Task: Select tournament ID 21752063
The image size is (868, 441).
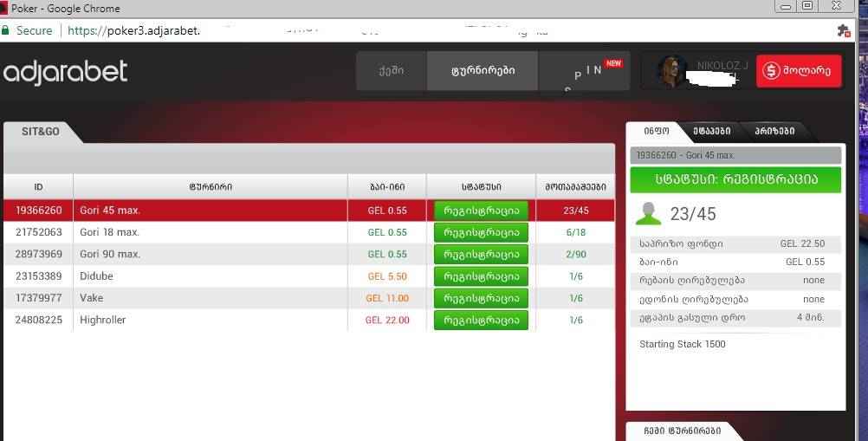Action: pyautogui.click(x=39, y=232)
